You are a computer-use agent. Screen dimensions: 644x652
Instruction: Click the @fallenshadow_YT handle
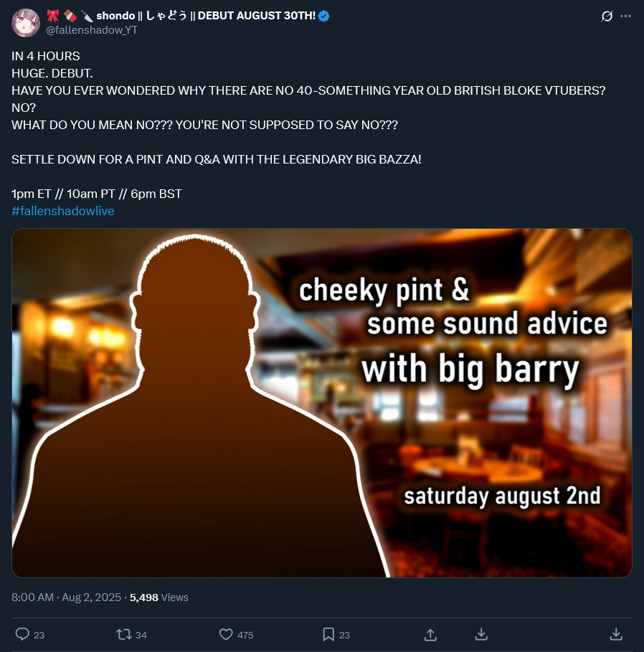(92, 30)
